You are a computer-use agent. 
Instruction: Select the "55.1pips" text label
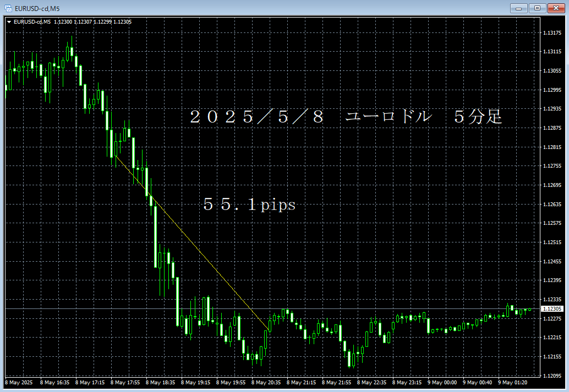[x=249, y=205]
